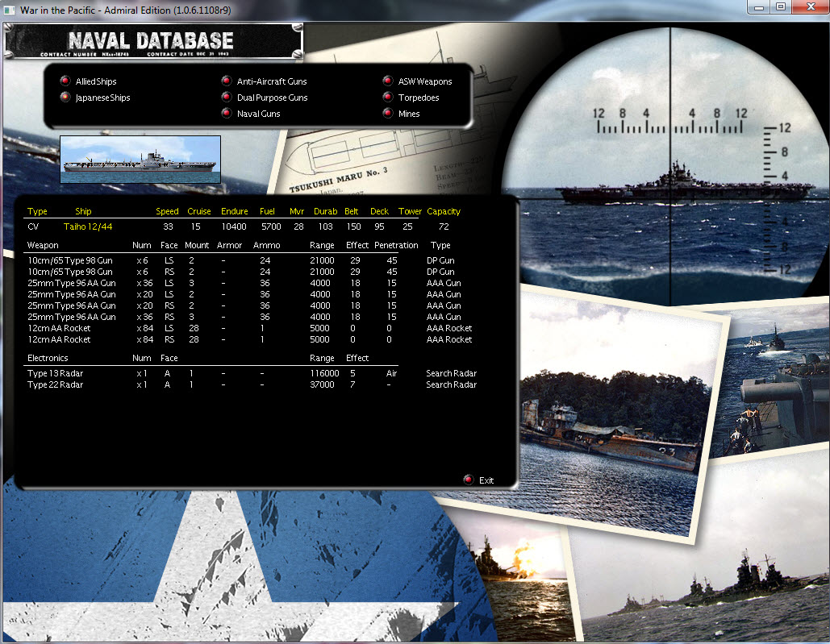Click the Tower column header
Screen dimensions: 830x644
point(410,211)
